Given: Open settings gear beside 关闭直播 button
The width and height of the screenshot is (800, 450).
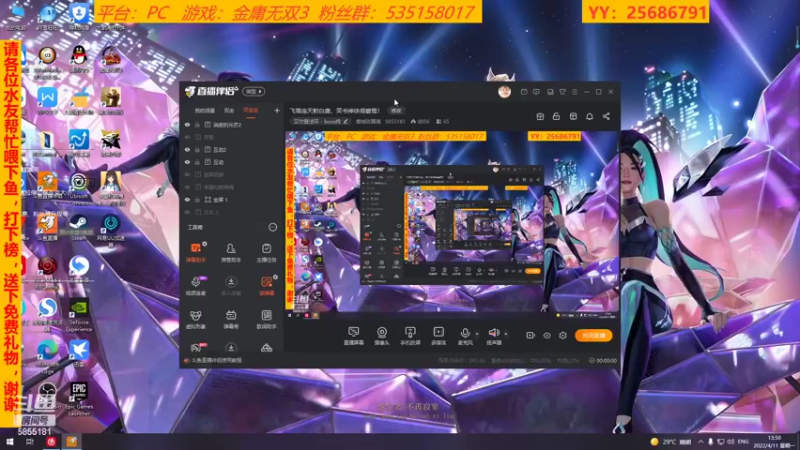Looking at the screenshot, I should (x=563, y=335).
